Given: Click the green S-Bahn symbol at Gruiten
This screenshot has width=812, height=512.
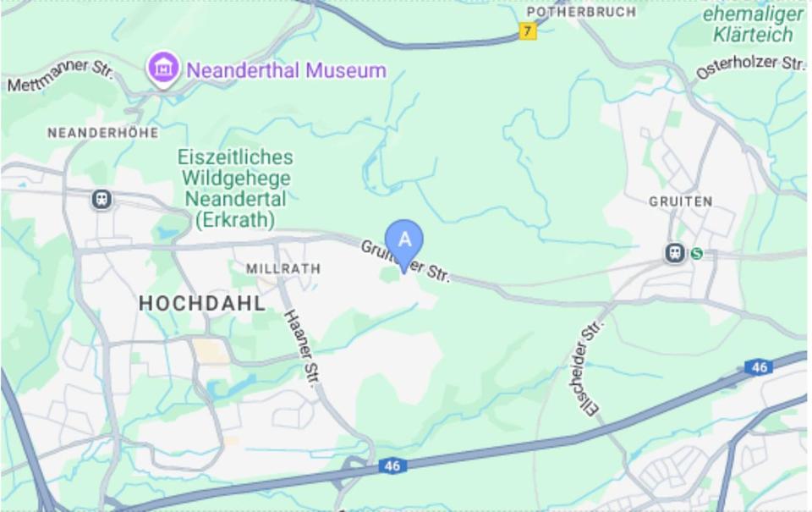Looking at the screenshot, I should (x=696, y=253).
